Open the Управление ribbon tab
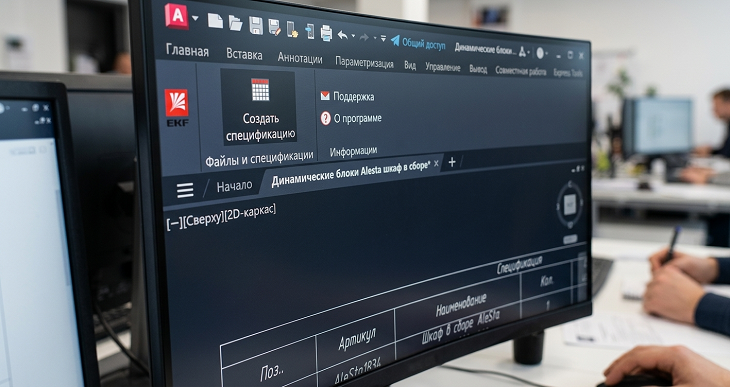730x387 pixels. pyautogui.click(x=443, y=68)
